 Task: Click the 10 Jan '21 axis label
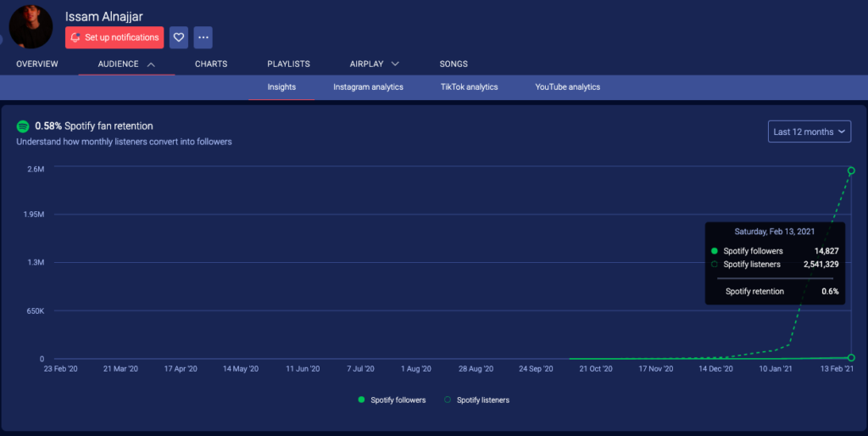pyautogui.click(x=776, y=369)
